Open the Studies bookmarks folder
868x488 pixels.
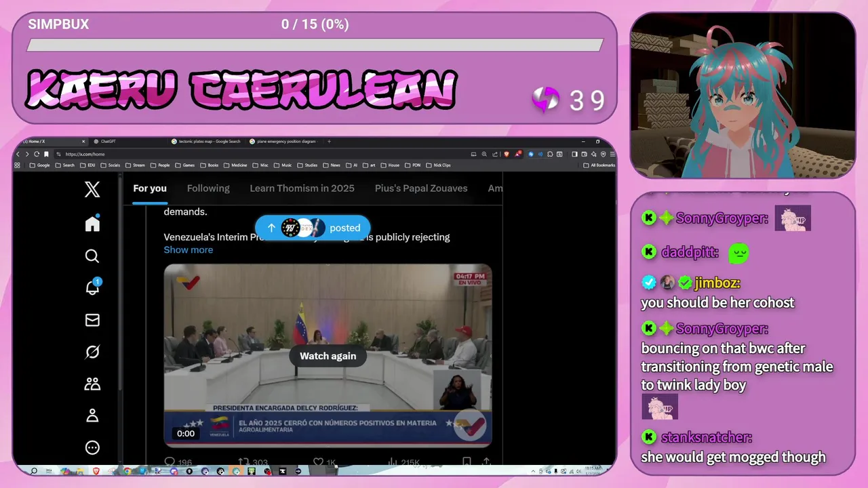(x=307, y=165)
